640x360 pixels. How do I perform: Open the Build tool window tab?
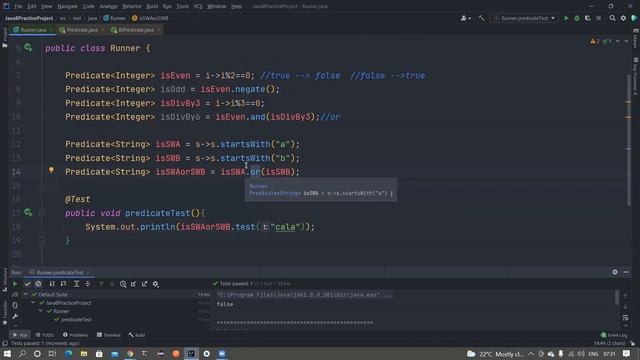(137, 335)
